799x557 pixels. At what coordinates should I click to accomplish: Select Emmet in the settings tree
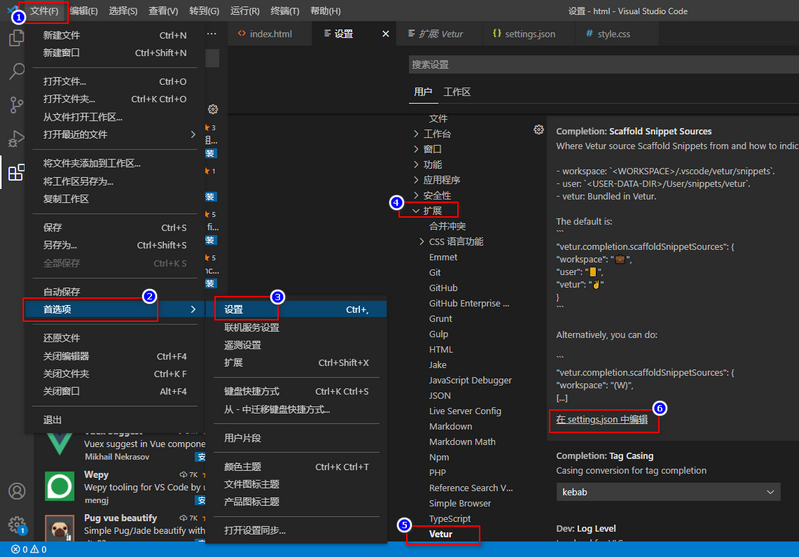[x=443, y=257]
